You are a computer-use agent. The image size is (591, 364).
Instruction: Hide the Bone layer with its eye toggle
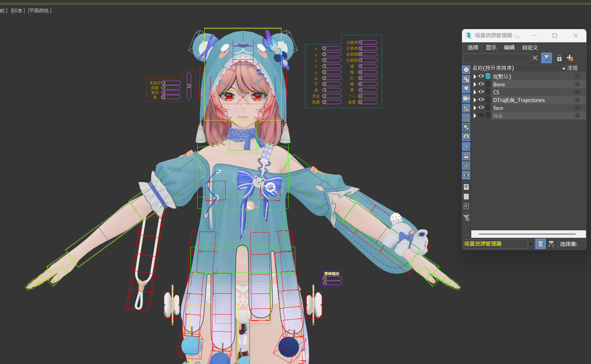click(482, 84)
